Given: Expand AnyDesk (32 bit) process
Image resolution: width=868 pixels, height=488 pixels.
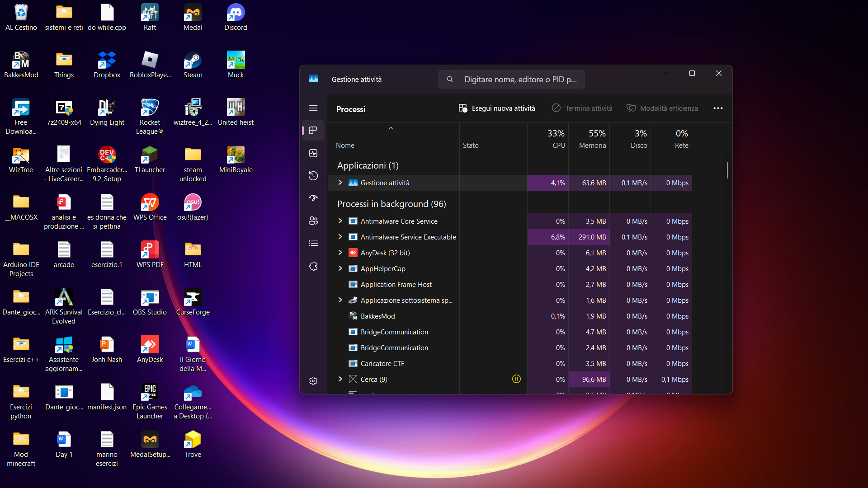Looking at the screenshot, I should 340,253.
